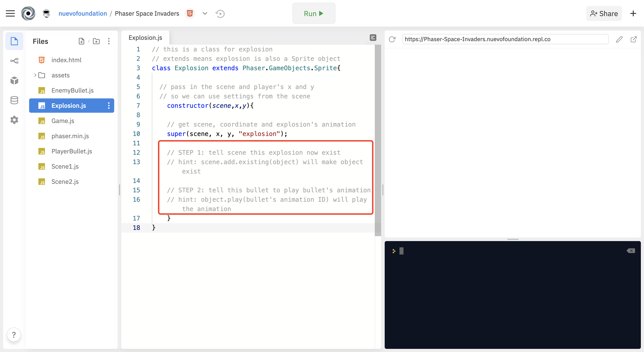Image resolution: width=644 pixels, height=352 pixels.
Task: Open version control sidebar icon
Action: [x=14, y=61]
